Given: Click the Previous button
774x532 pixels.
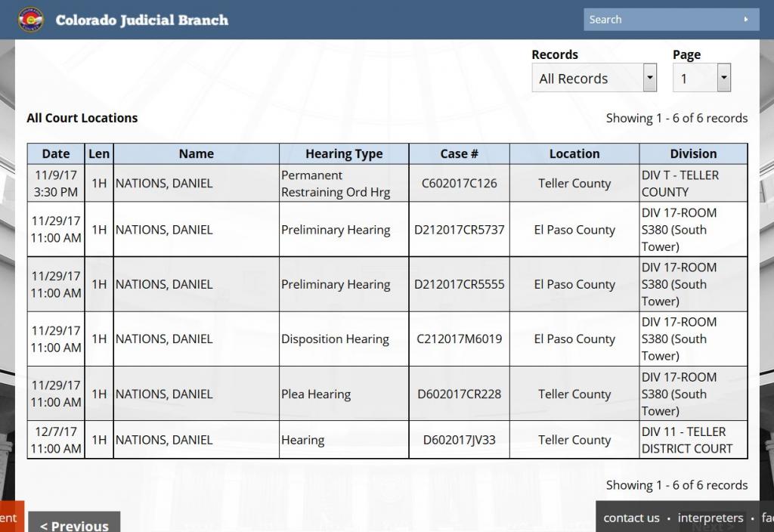Looking at the screenshot, I should pos(74,524).
